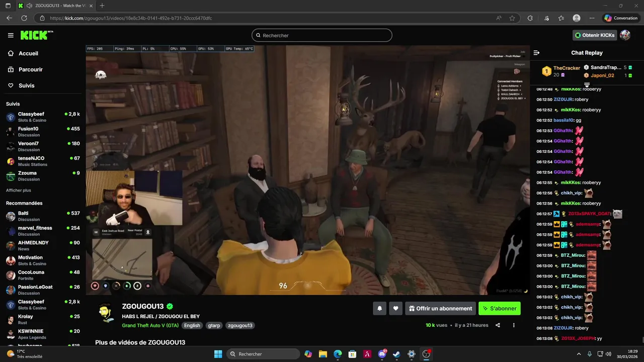644x362 pixels.
Task: Open Copilot Conversation button
Action: 621,18
